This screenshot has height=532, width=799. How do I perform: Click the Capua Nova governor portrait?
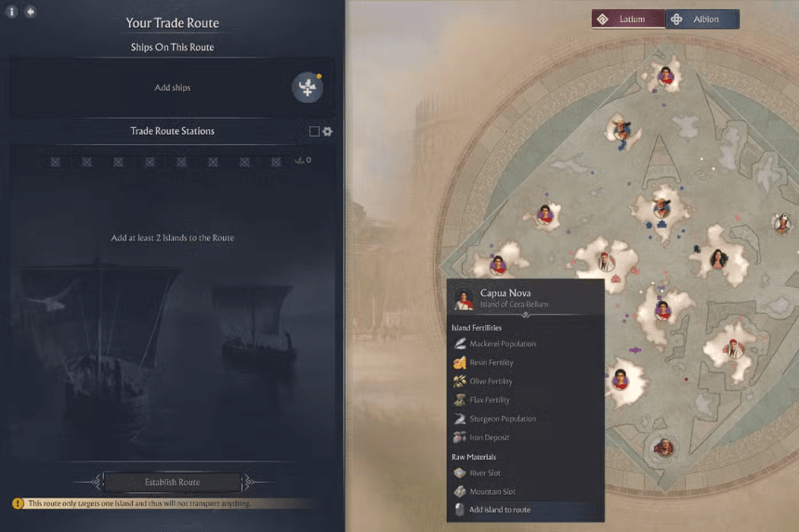tap(464, 298)
